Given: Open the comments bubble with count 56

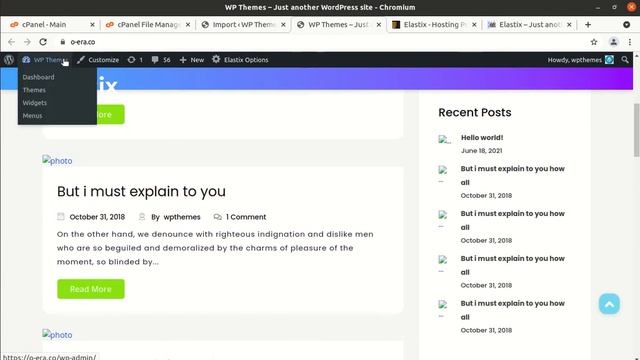Looking at the screenshot, I should pyautogui.click(x=161, y=60).
